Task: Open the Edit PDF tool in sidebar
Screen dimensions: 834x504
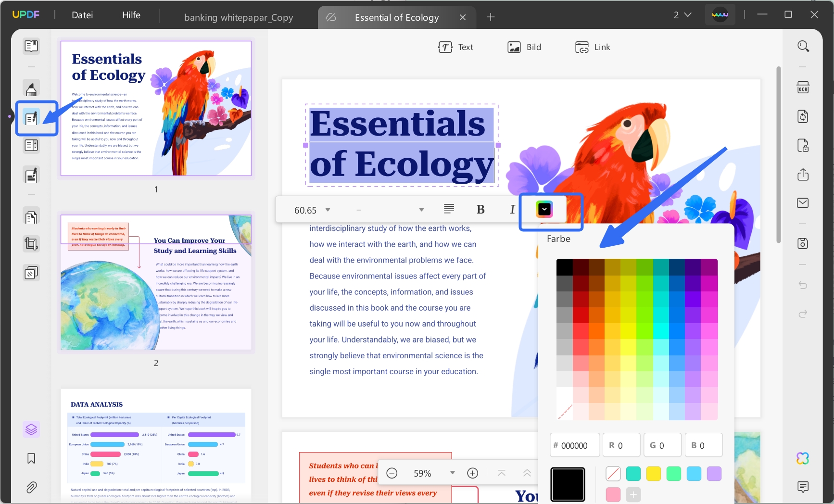Action: (x=31, y=118)
